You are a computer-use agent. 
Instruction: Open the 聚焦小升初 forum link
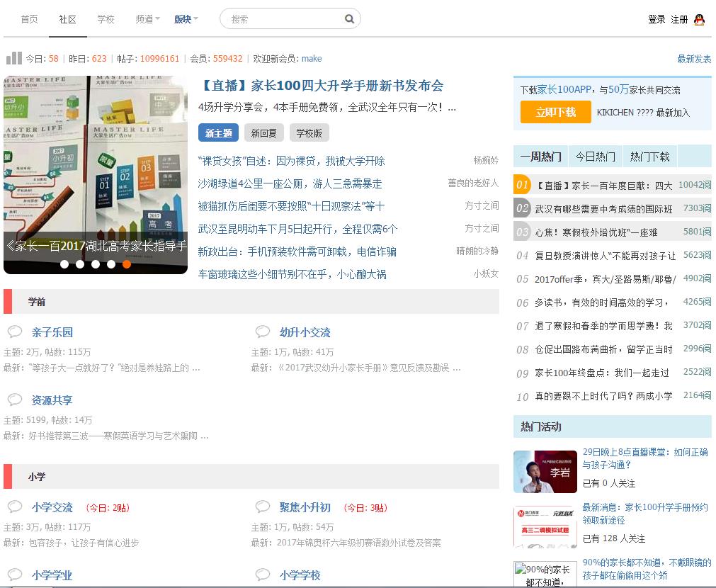[x=305, y=507]
